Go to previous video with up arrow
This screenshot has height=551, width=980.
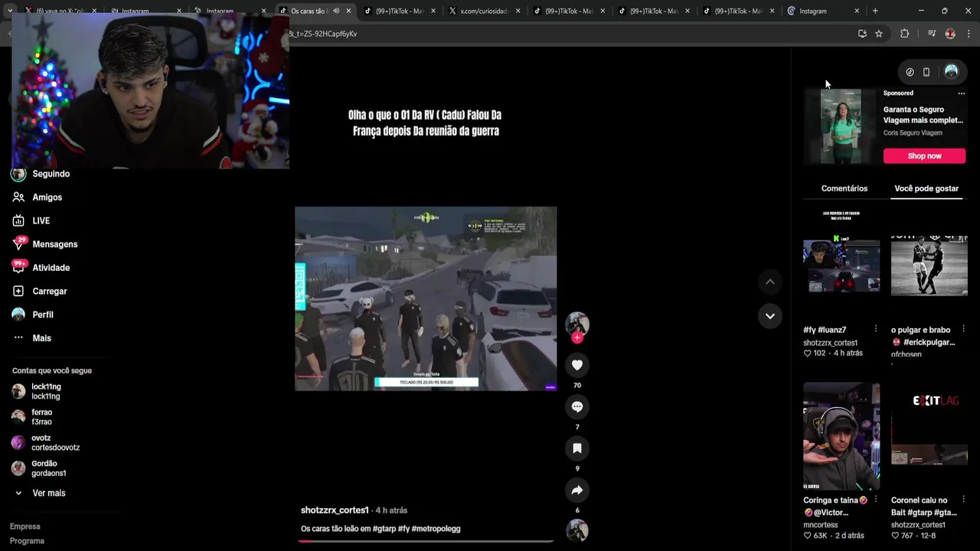pyautogui.click(x=770, y=282)
